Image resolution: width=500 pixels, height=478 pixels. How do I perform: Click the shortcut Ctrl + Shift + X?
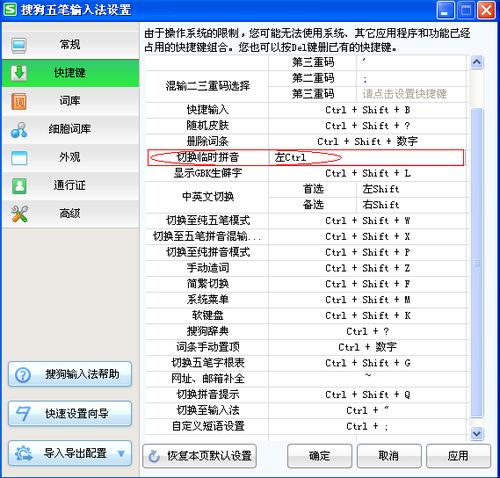point(367,237)
